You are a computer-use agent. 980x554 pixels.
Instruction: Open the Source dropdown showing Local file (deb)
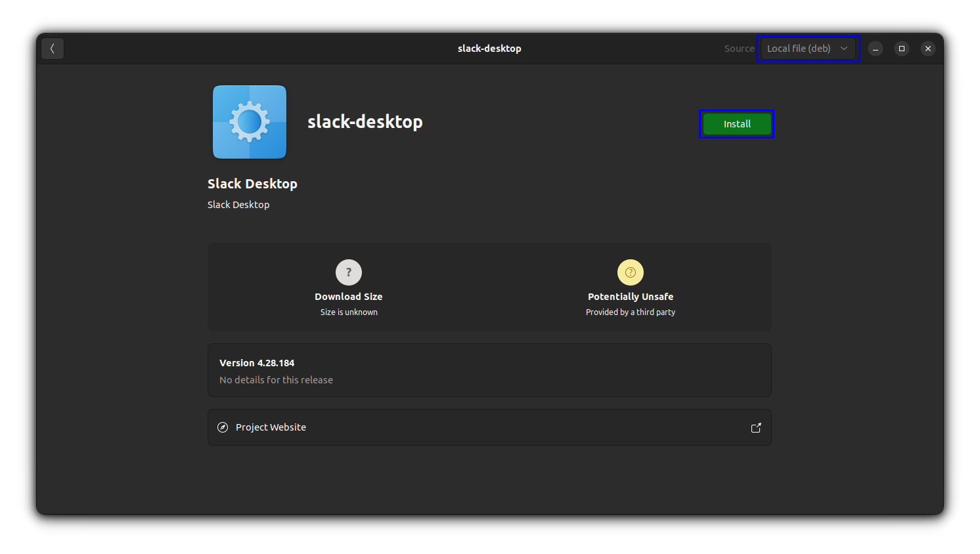(808, 48)
